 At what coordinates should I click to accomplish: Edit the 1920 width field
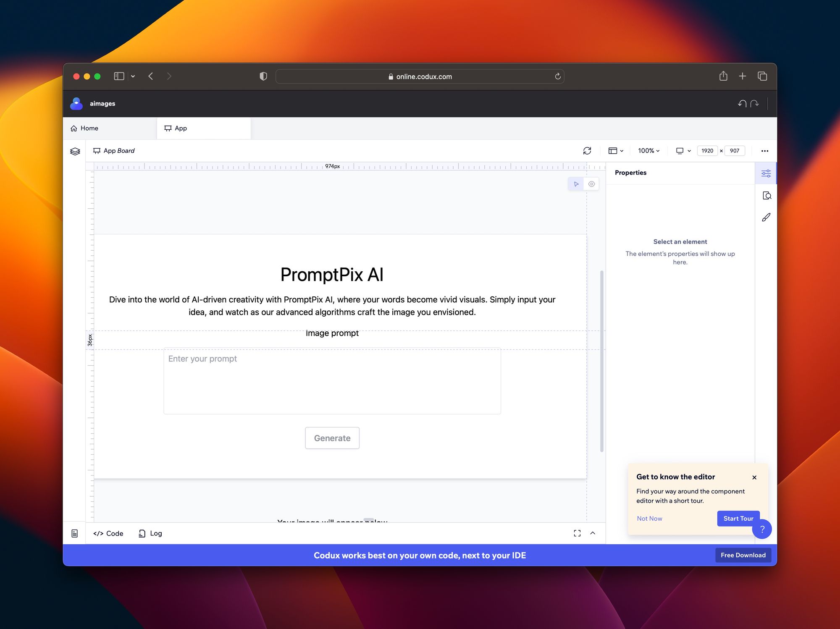coord(707,150)
